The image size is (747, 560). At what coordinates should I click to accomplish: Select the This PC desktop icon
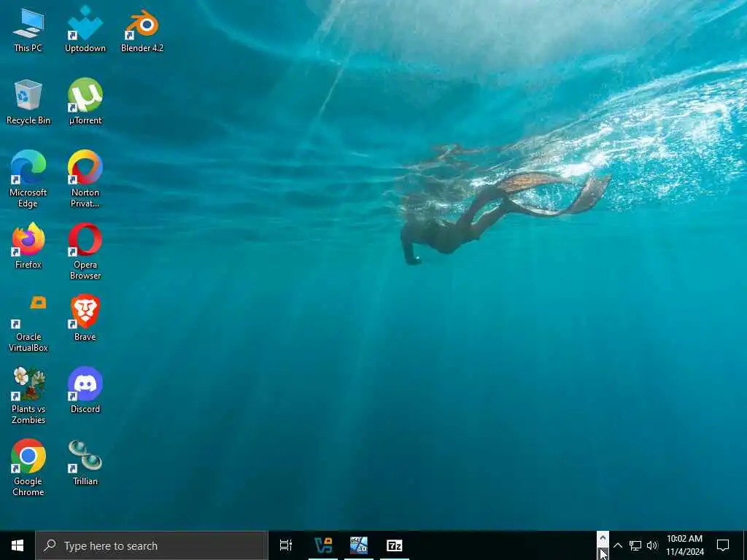[28, 29]
